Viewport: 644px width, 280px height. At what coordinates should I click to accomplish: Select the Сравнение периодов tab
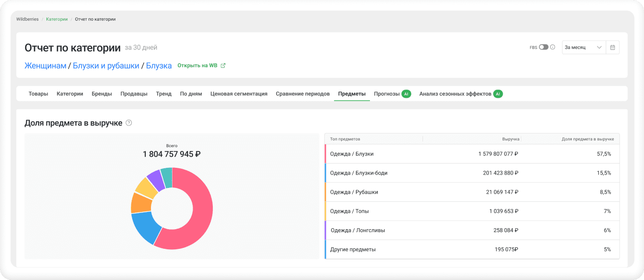[302, 94]
